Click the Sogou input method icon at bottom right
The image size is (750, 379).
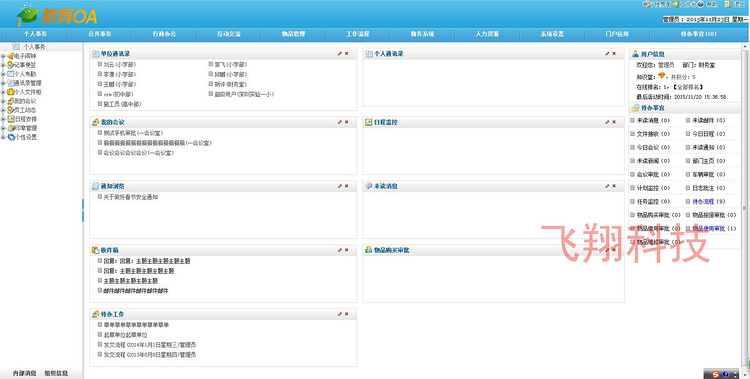pyautogui.click(x=716, y=374)
